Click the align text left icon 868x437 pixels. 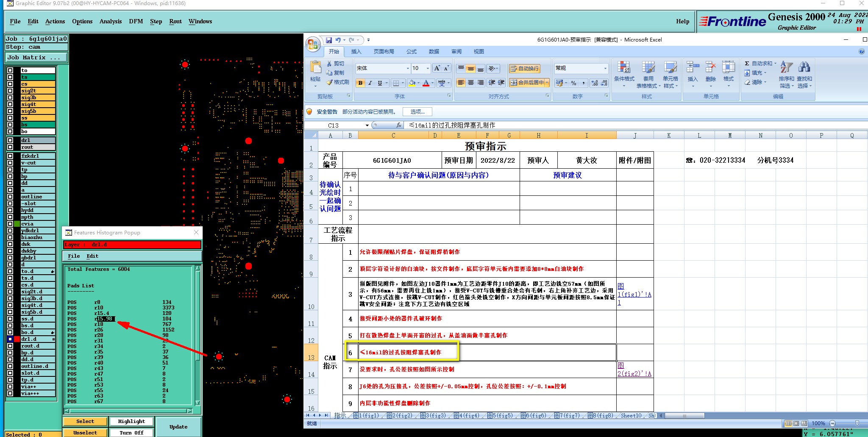[461, 83]
